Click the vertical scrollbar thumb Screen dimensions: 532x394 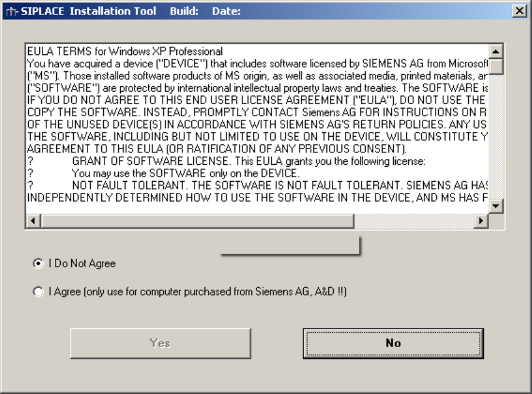496,66
